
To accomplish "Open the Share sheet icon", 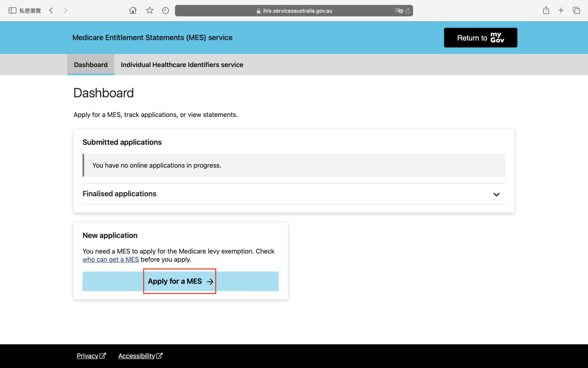I will coord(546,10).
